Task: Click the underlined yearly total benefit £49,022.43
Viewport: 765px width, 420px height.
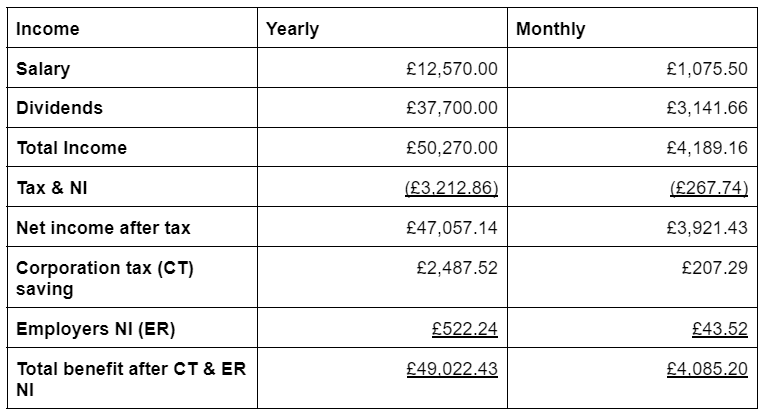Action: (451, 368)
